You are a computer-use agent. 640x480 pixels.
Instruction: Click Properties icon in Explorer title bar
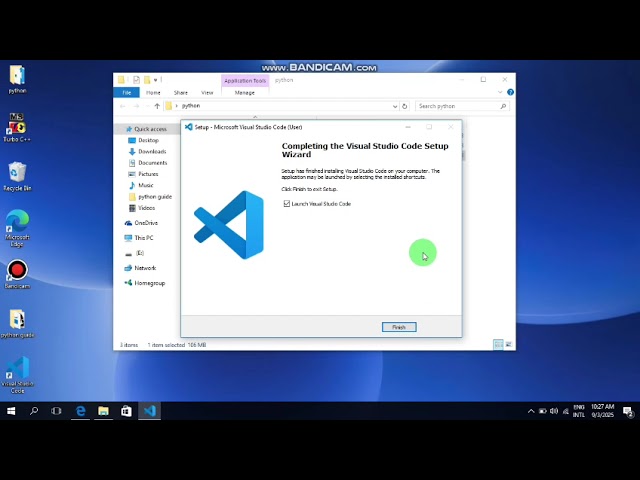point(136,80)
